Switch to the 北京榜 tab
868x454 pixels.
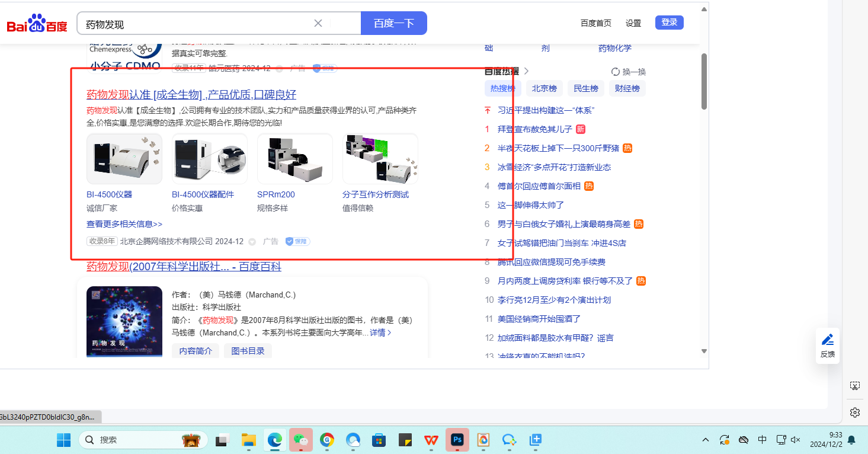pos(544,89)
